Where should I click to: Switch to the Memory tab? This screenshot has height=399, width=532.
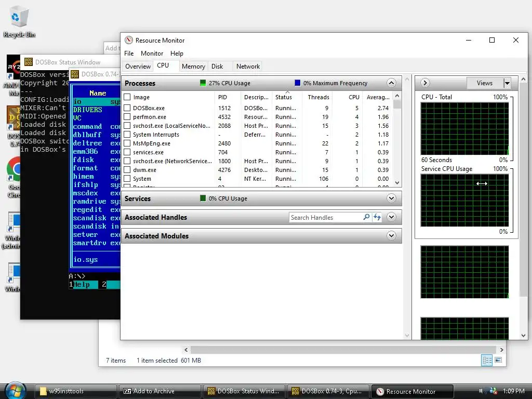click(x=193, y=66)
